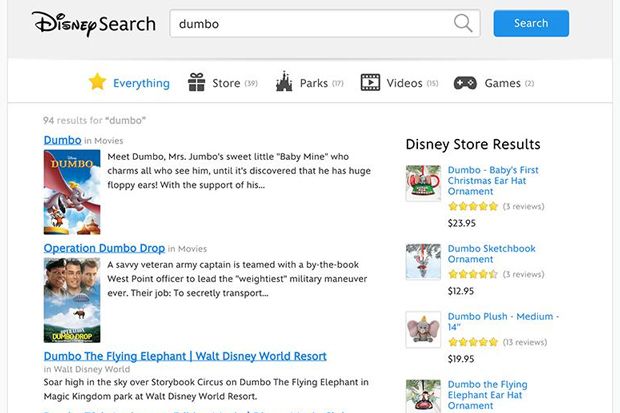Click star rating of Dumbo Plush Medium
Viewport: 620px width, 413px height.
[x=473, y=342]
